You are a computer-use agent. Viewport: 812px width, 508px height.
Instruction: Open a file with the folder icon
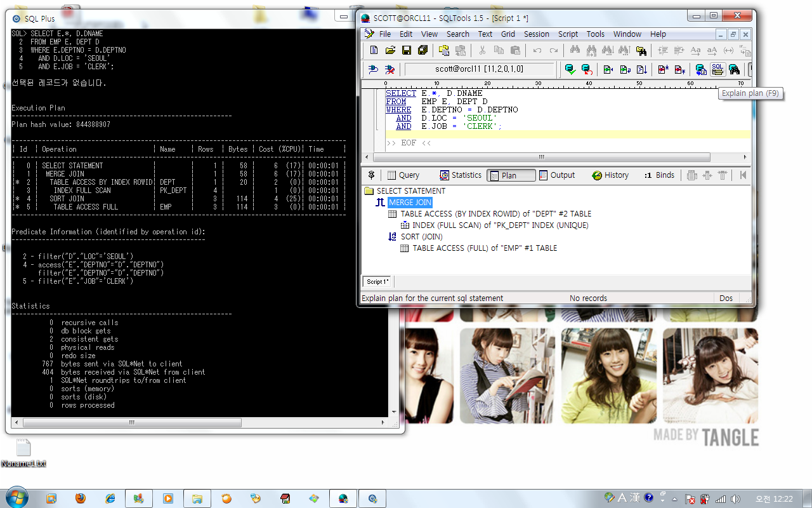[x=391, y=50]
